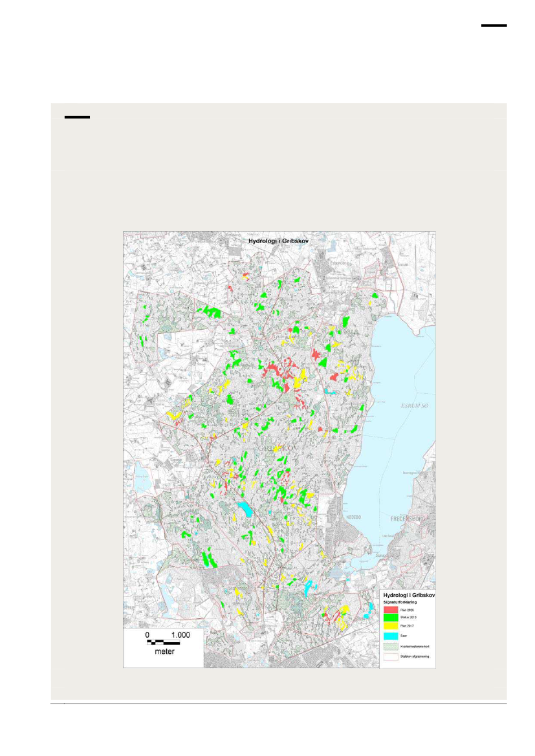Image resolution: width=535 pixels, height=756 pixels.
Task: Click the yellow Plan 2017 legend swatch
Action: coord(390,626)
